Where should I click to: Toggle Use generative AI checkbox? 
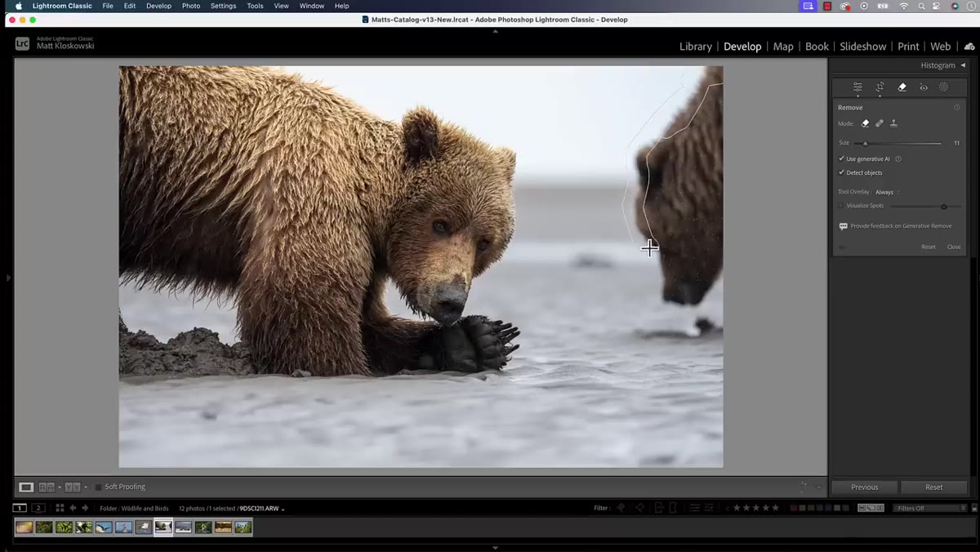(842, 159)
